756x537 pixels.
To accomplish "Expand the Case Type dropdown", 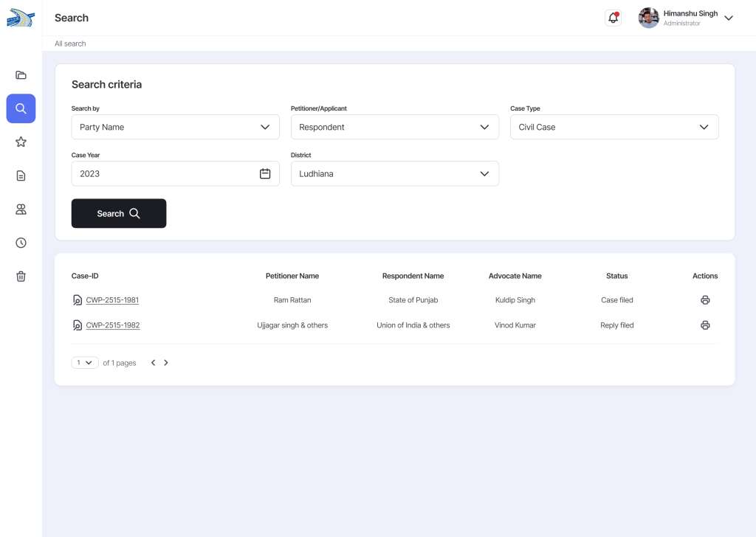I will tap(614, 127).
